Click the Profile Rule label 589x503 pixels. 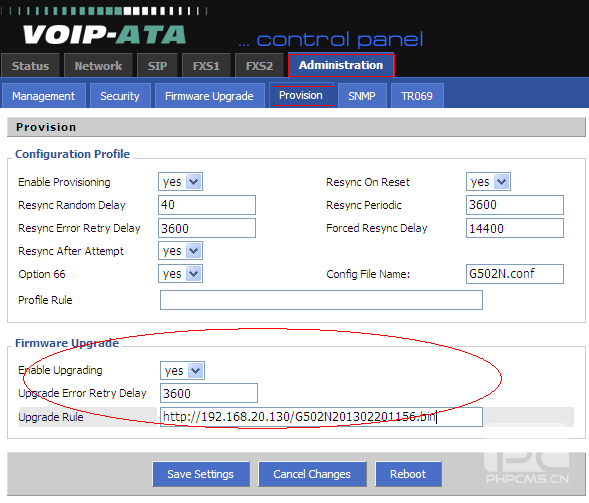[45, 300]
